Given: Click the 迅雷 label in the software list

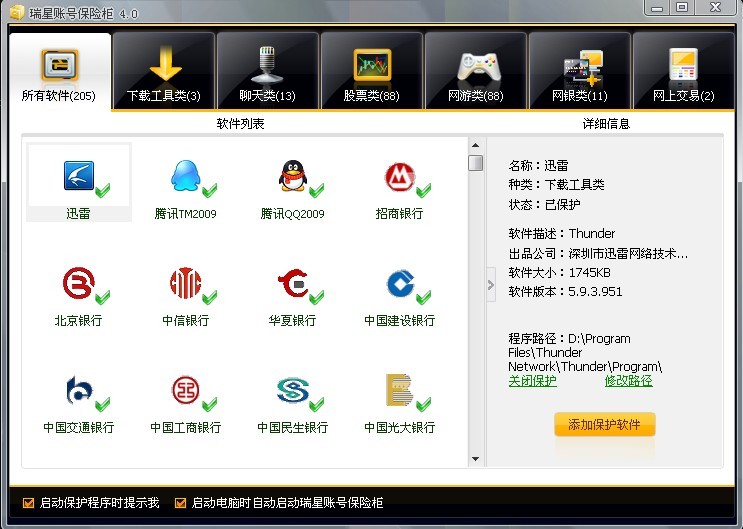Looking at the screenshot, I should [78, 214].
